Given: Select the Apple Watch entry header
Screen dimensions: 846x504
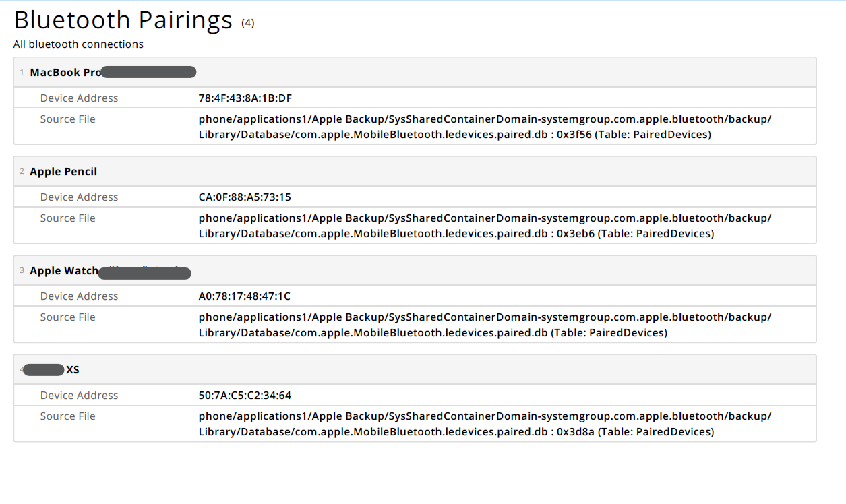Looking at the screenshot, I should tap(64, 271).
